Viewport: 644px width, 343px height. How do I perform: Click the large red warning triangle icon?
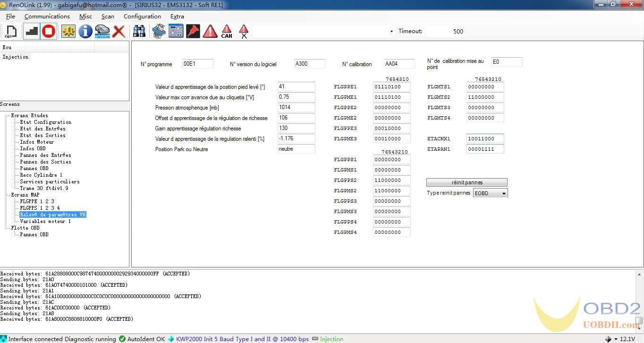click(x=210, y=32)
